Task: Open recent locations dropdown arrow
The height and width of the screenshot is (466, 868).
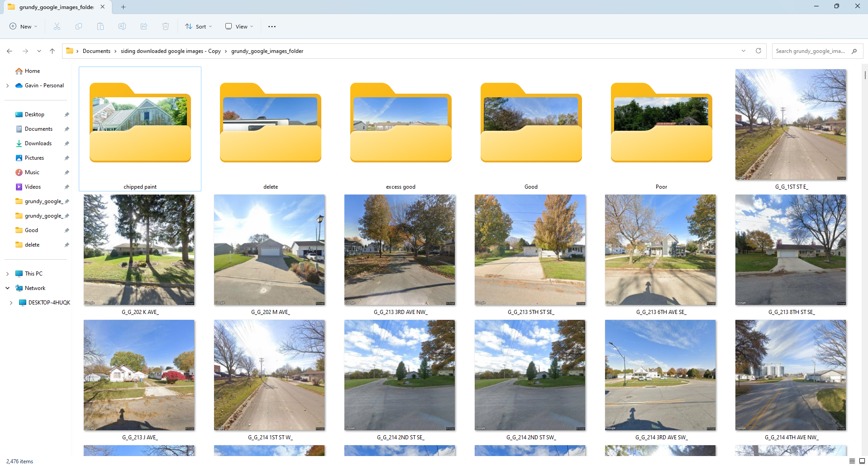Action: [x=39, y=51]
